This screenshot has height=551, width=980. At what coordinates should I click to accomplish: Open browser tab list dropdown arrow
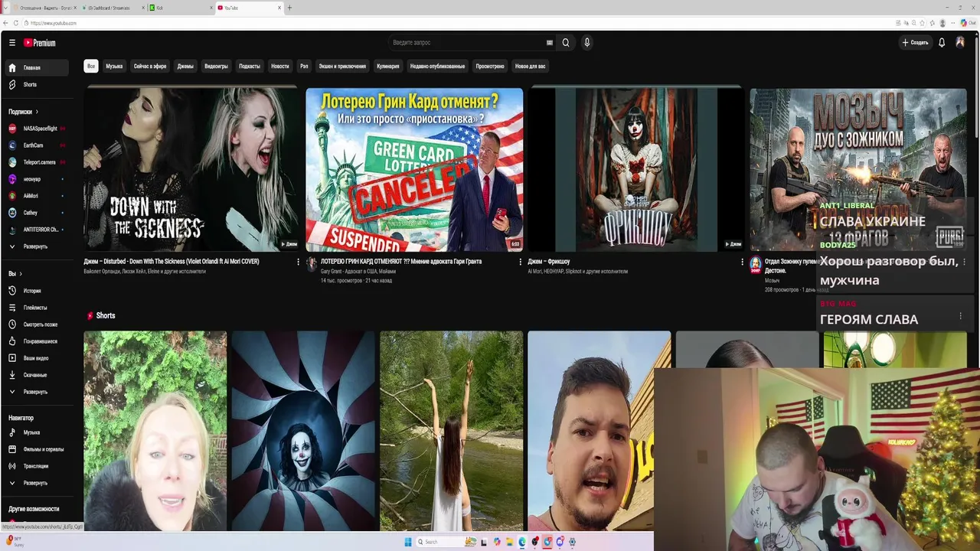click(4, 8)
